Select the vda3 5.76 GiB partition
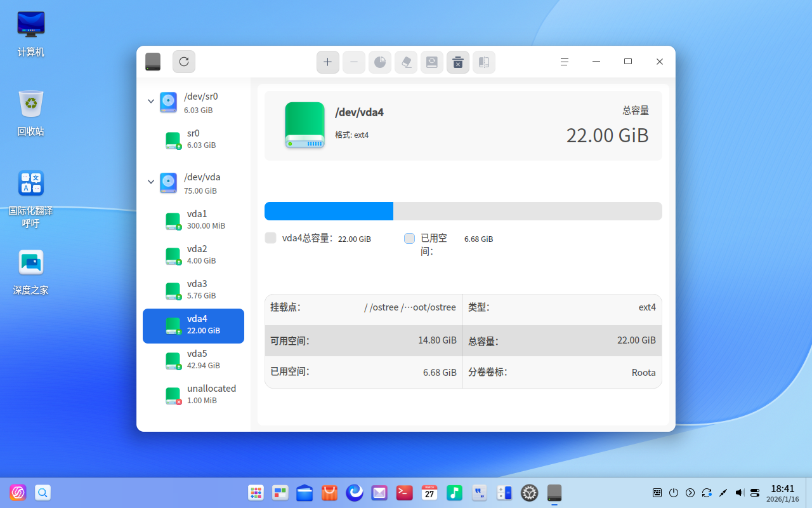Image resolution: width=812 pixels, height=508 pixels. [x=193, y=290]
